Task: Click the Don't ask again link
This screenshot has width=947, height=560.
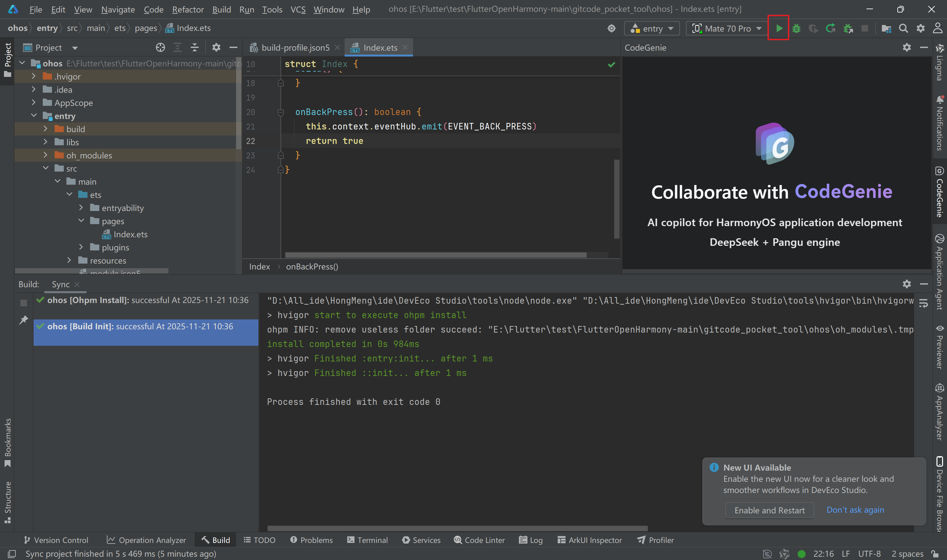Action: pos(855,510)
